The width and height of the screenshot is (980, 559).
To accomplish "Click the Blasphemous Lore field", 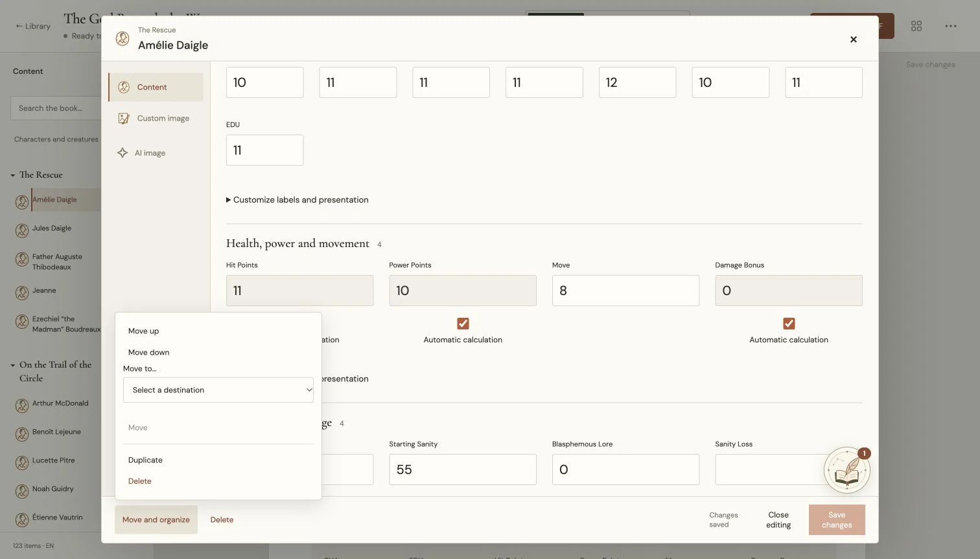I will [x=625, y=470].
